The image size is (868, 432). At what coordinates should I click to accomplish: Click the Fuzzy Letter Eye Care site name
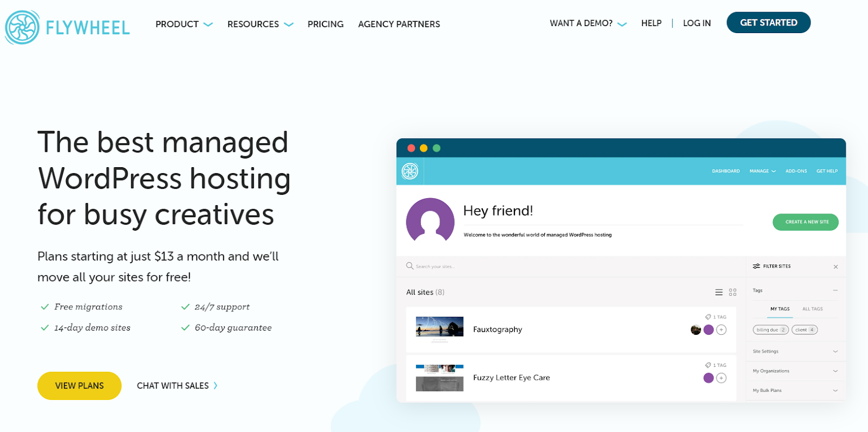(512, 378)
